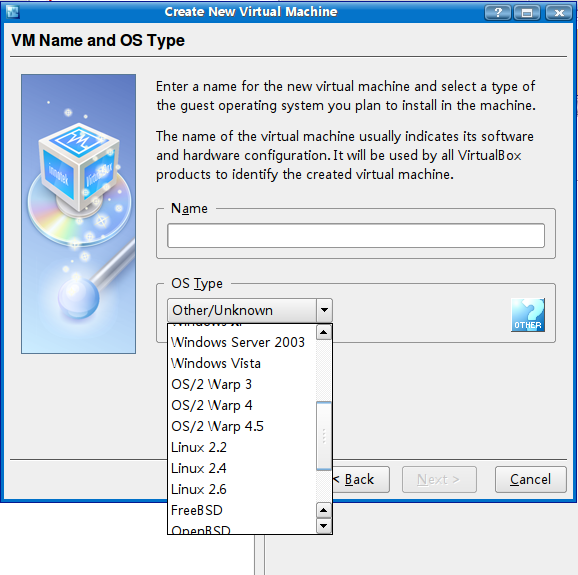Choose Linux 2.2 from the list
This screenshot has height=575, width=578.
point(199,447)
